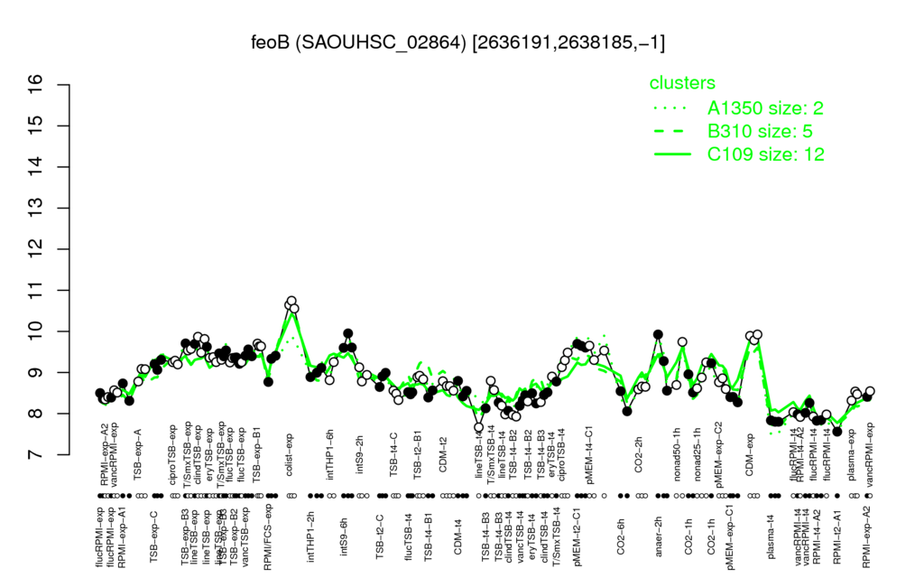924x578 pixels.
Task: Click the highest colist-exp data point
Action: (291, 301)
